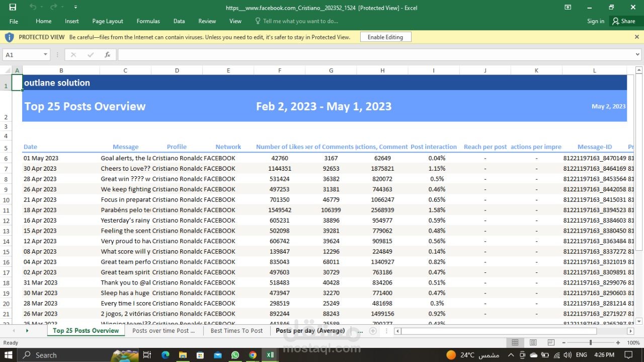Select the Page Layout tab
644x362 pixels.
point(108,21)
